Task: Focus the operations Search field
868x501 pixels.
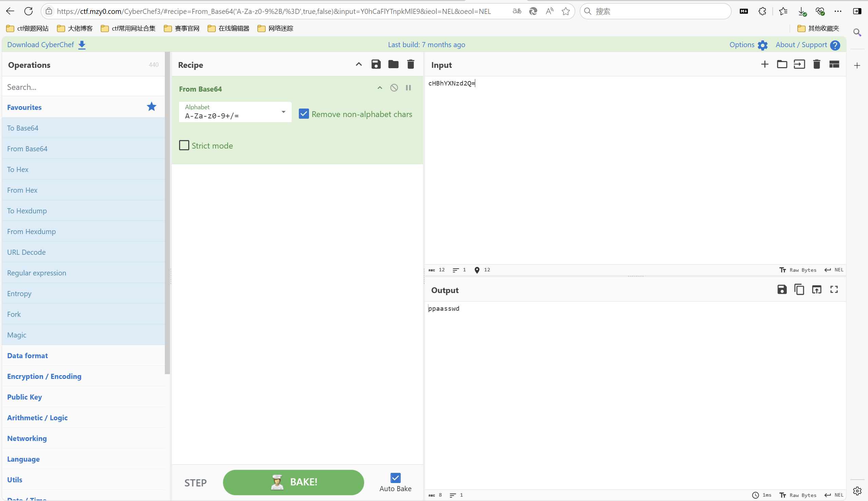Action: 83,87
